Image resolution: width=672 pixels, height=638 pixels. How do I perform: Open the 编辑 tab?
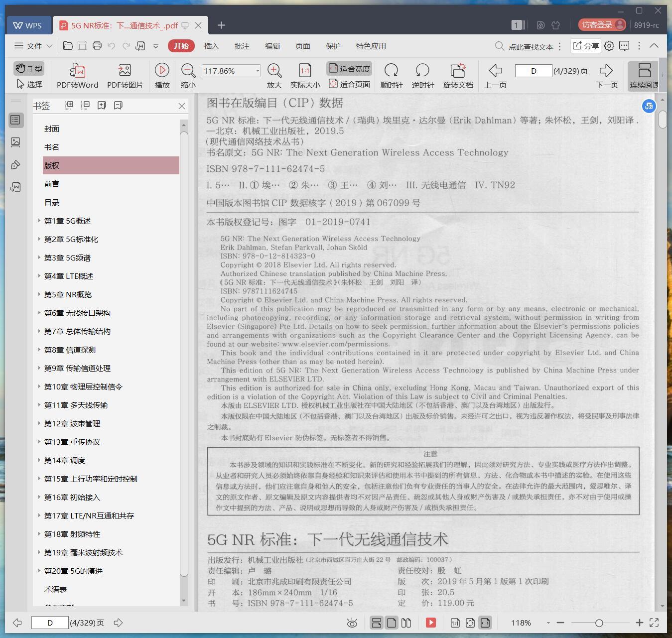tap(272, 46)
